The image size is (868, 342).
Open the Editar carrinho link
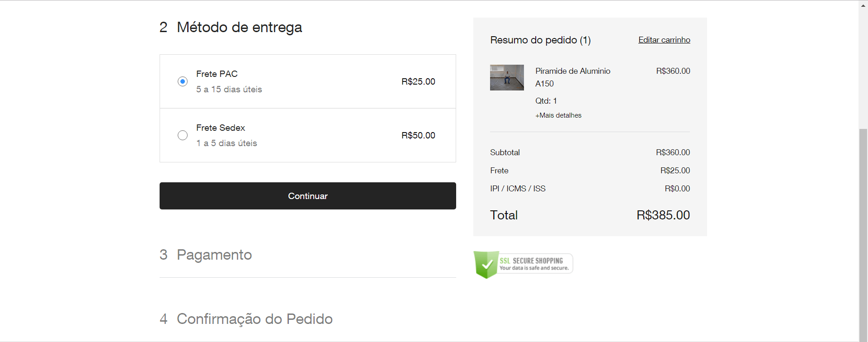coord(664,40)
